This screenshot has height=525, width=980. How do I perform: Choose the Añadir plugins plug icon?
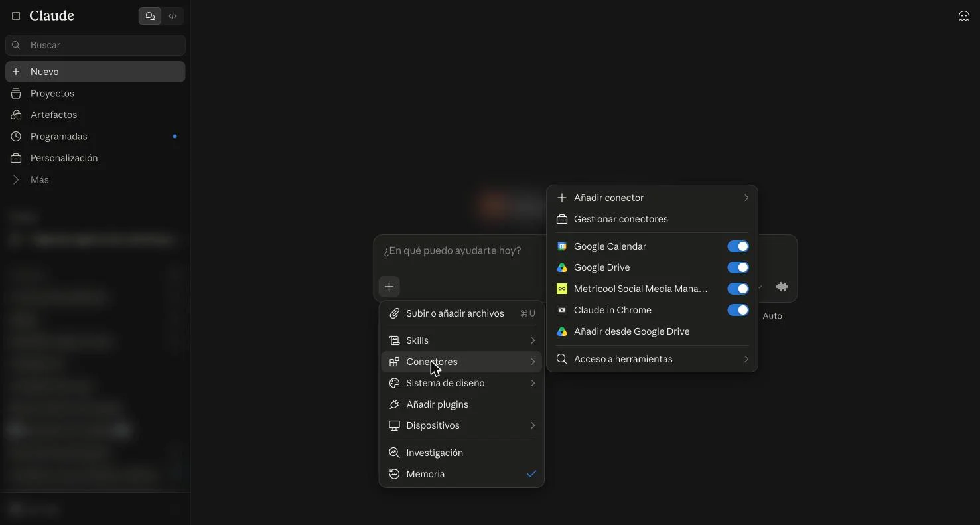(x=394, y=404)
